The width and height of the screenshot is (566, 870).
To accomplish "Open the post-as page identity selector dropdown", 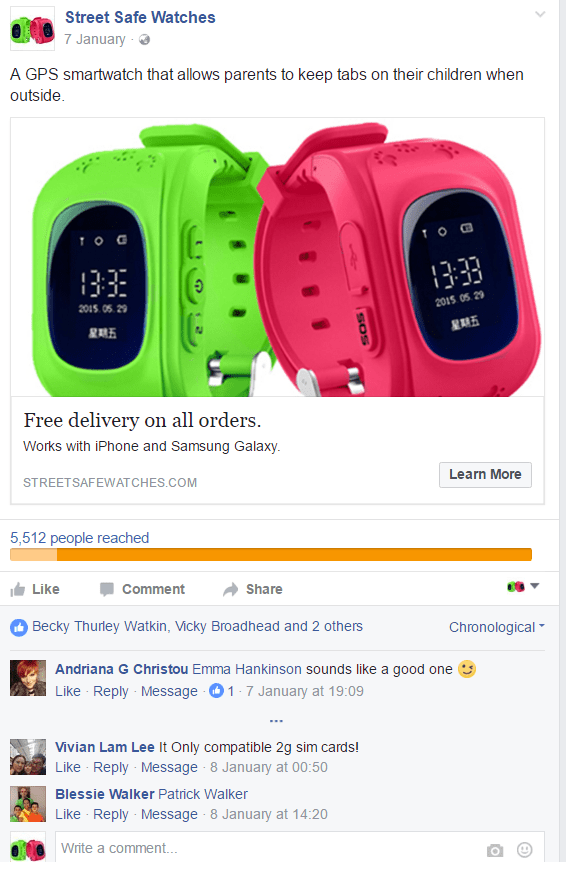I will pyautogui.click(x=523, y=586).
